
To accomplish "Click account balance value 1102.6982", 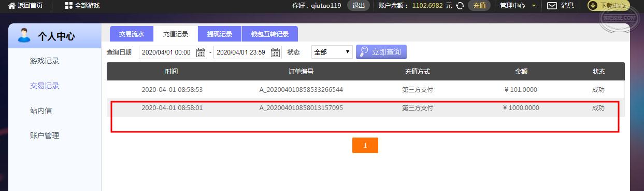I will (427, 6).
